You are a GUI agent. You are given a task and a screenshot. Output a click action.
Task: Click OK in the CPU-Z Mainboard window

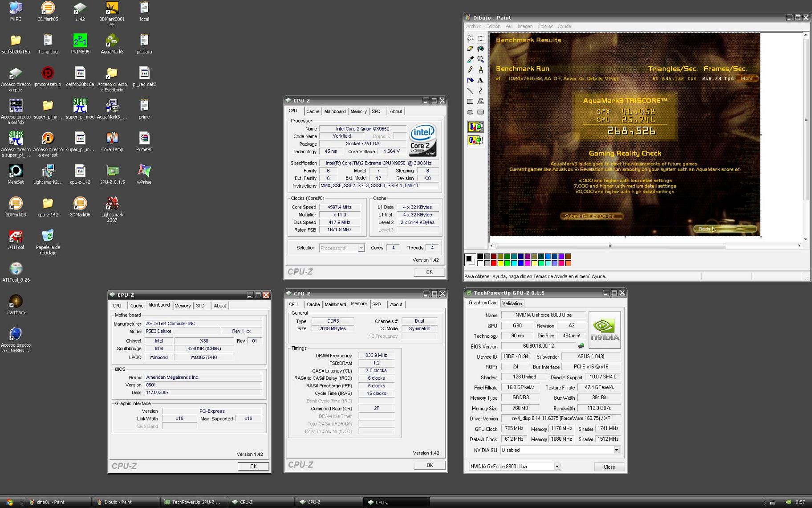click(x=253, y=467)
